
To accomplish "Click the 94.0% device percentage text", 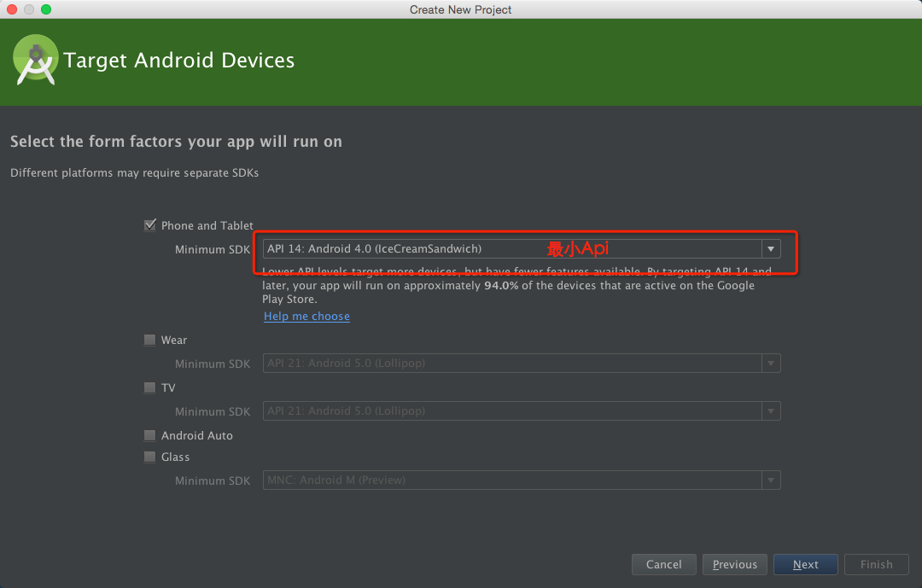I will pyautogui.click(x=501, y=285).
